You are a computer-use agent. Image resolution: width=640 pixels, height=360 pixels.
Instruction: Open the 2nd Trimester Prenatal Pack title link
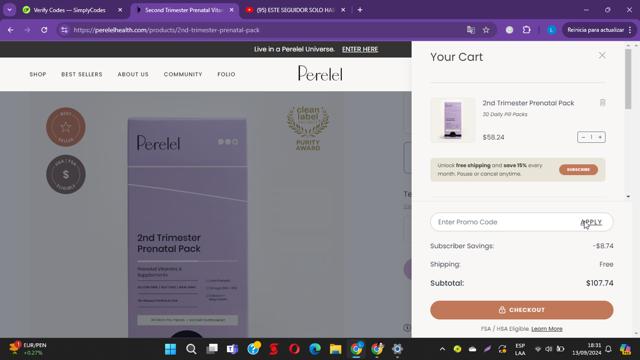[528, 103]
